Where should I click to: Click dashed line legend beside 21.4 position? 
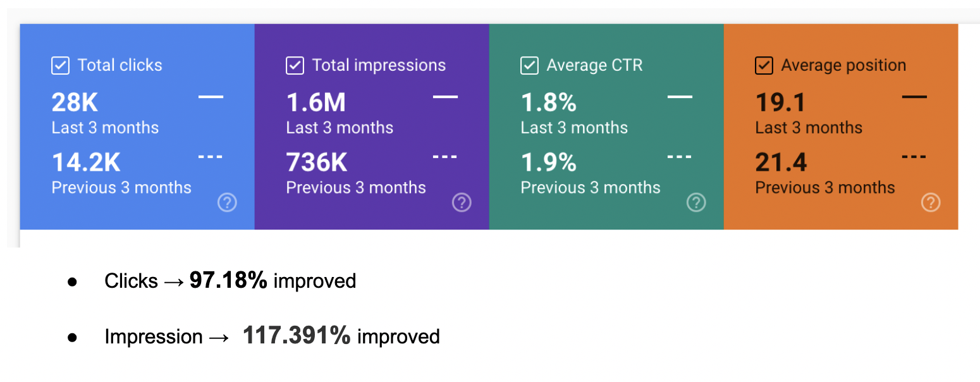(914, 156)
